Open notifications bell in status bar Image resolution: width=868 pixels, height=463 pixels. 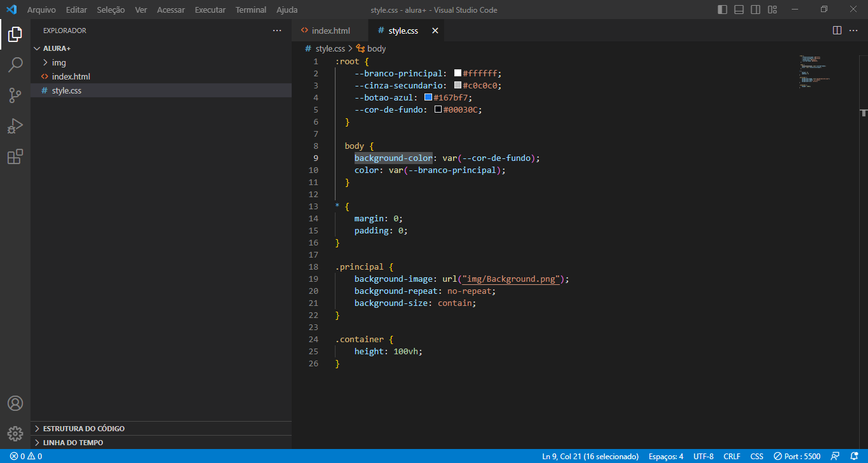click(854, 456)
